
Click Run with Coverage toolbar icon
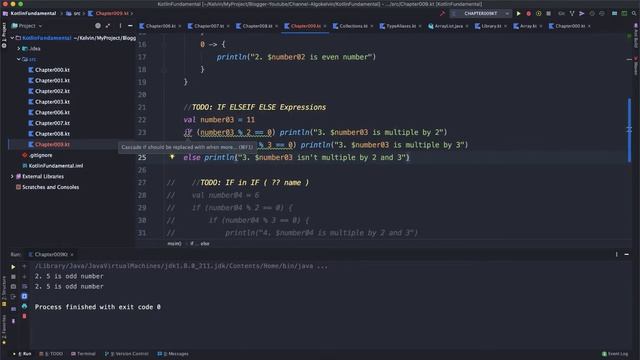coord(538,13)
